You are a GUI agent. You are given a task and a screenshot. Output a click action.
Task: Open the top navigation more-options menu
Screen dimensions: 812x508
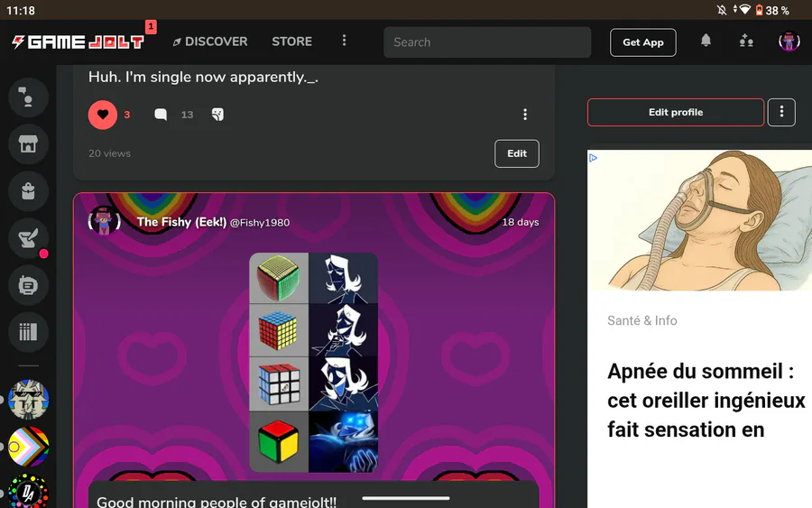[345, 41]
